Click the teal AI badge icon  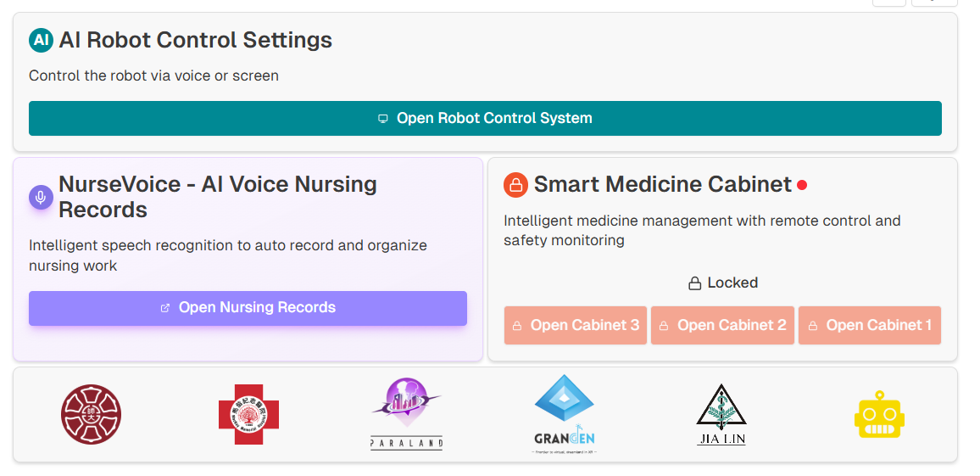(x=41, y=40)
